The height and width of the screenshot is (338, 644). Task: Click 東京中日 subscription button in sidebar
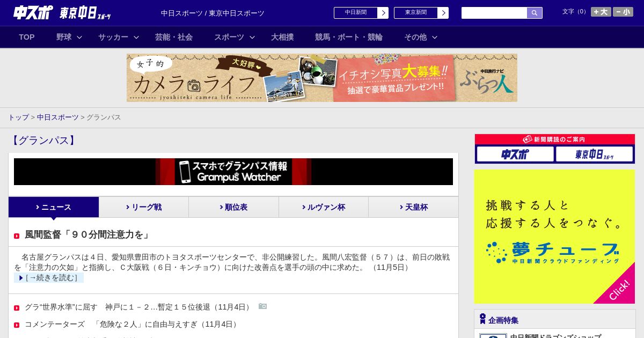594,154
